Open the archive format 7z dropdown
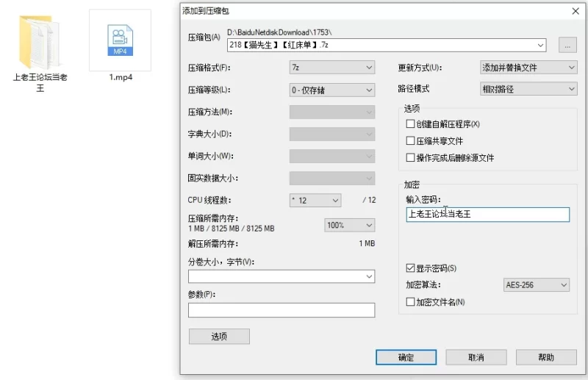The height and width of the screenshot is (380, 588). (x=332, y=68)
